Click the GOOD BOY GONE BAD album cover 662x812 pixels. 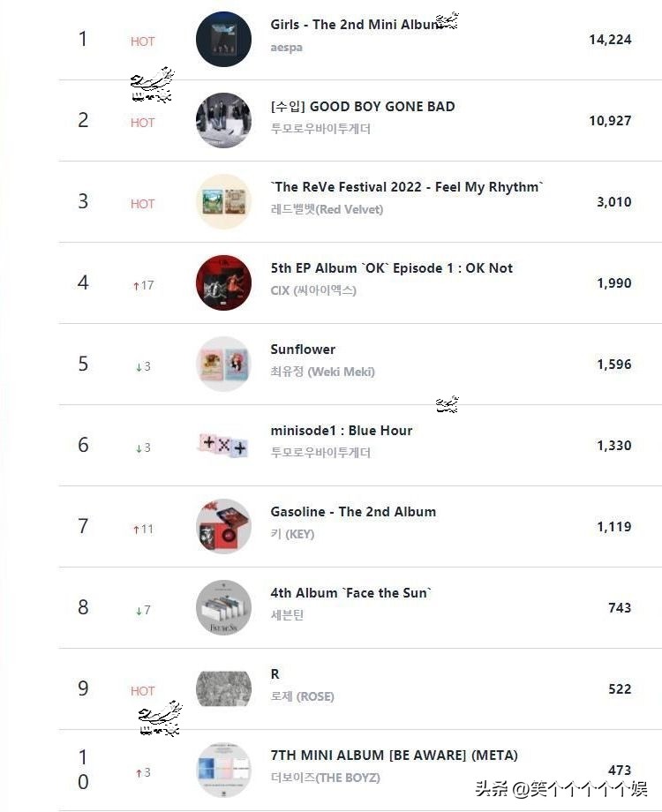point(223,120)
